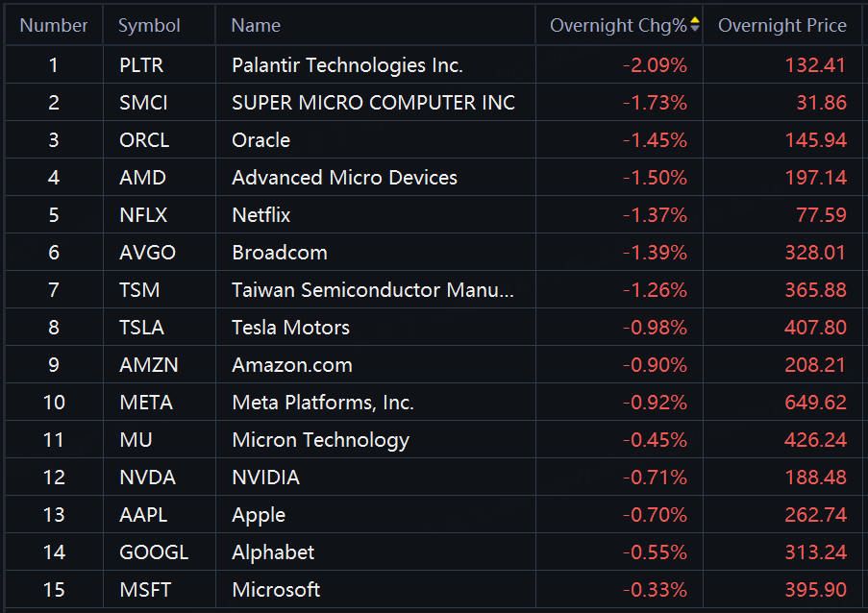Click the Symbol column header

pyautogui.click(x=149, y=26)
